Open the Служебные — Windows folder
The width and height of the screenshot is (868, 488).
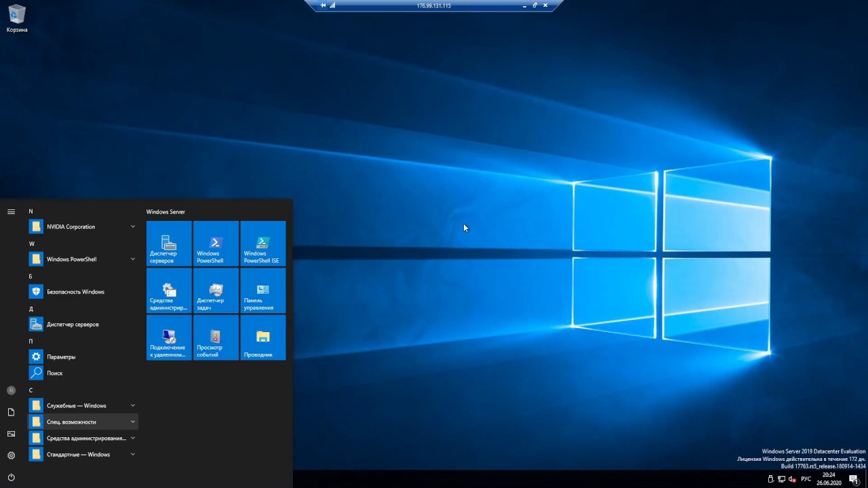(x=83, y=405)
